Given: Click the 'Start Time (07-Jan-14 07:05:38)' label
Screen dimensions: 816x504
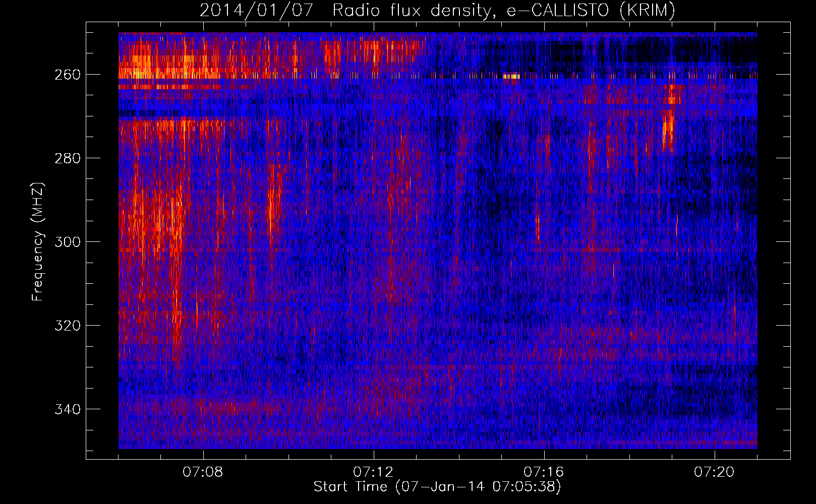Looking at the screenshot, I should click(x=437, y=487).
